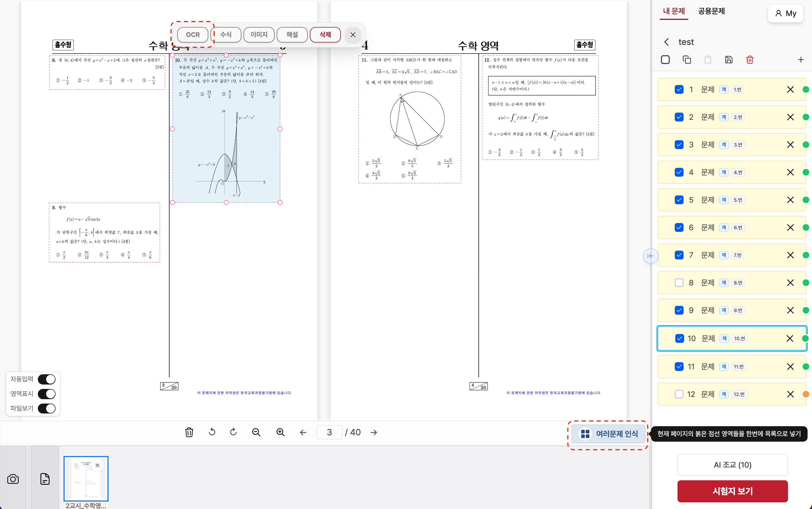Image resolution: width=812 pixels, height=509 pixels.
Task: Click the page number input field
Action: click(329, 432)
